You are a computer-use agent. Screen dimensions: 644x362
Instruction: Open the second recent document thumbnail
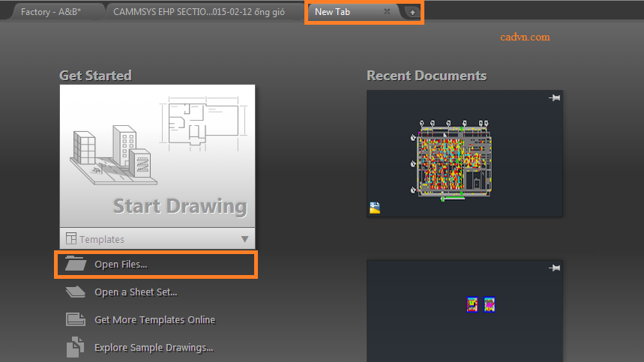click(465, 311)
